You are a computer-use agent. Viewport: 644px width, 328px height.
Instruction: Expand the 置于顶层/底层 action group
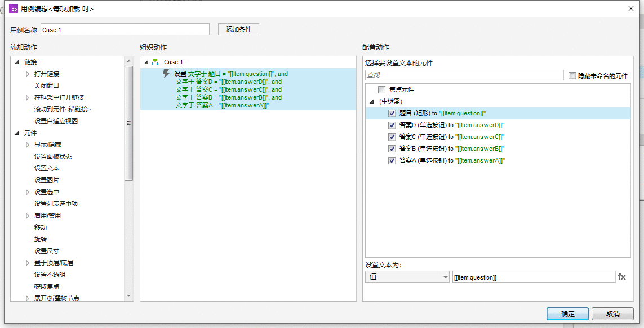[x=28, y=263]
